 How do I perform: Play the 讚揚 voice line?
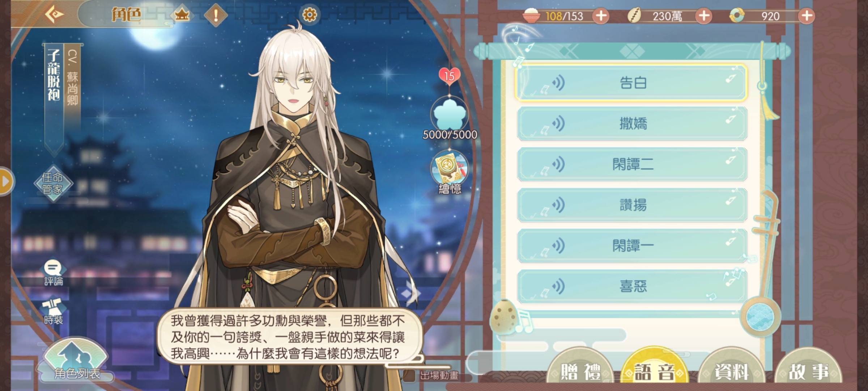click(631, 205)
